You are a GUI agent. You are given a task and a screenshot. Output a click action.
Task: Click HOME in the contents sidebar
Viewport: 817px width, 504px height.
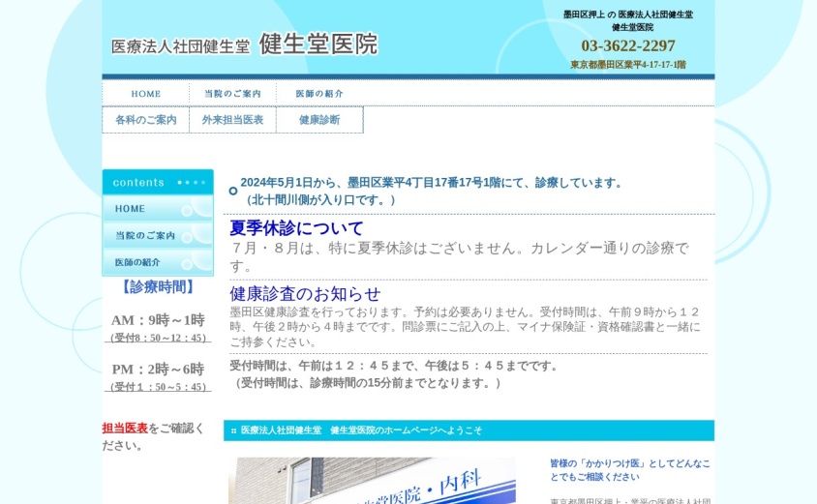pyautogui.click(x=158, y=208)
